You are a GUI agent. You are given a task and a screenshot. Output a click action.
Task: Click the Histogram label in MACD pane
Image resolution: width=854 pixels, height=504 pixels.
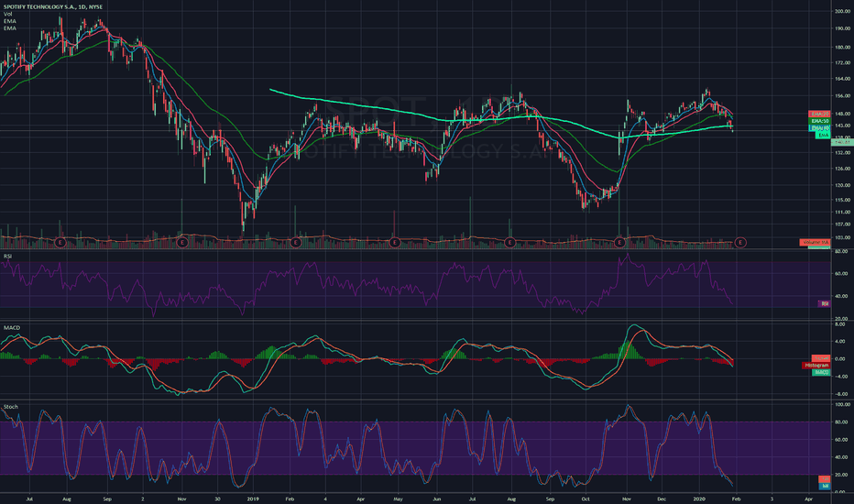point(816,366)
